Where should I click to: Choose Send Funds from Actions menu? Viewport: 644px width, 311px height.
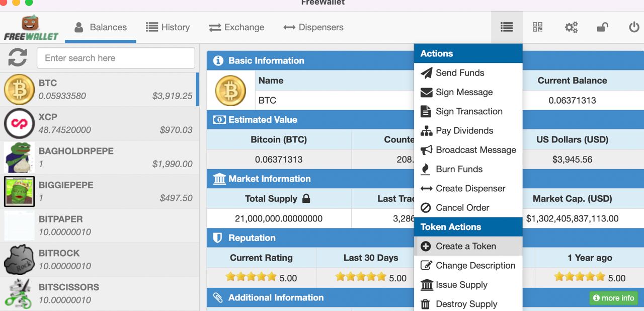click(468, 73)
